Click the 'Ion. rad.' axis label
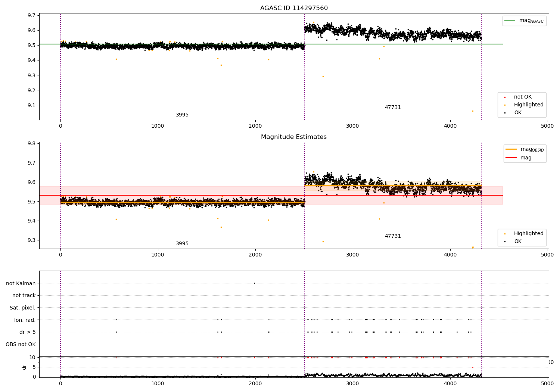Image resolution: width=560 pixels, height=392 pixels. click(x=25, y=320)
